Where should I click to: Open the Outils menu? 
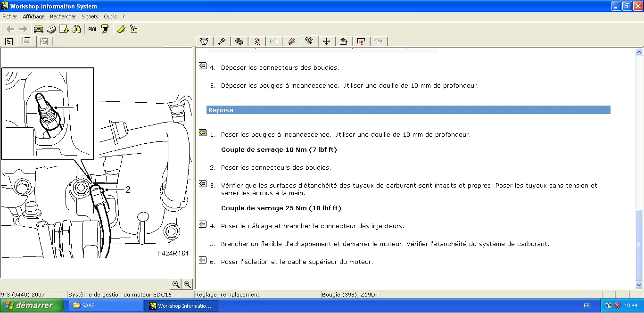(x=110, y=16)
